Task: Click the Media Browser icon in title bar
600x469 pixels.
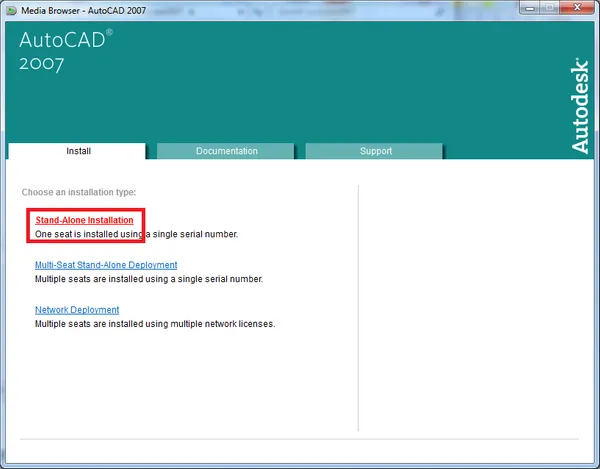Action: tap(11, 10)
